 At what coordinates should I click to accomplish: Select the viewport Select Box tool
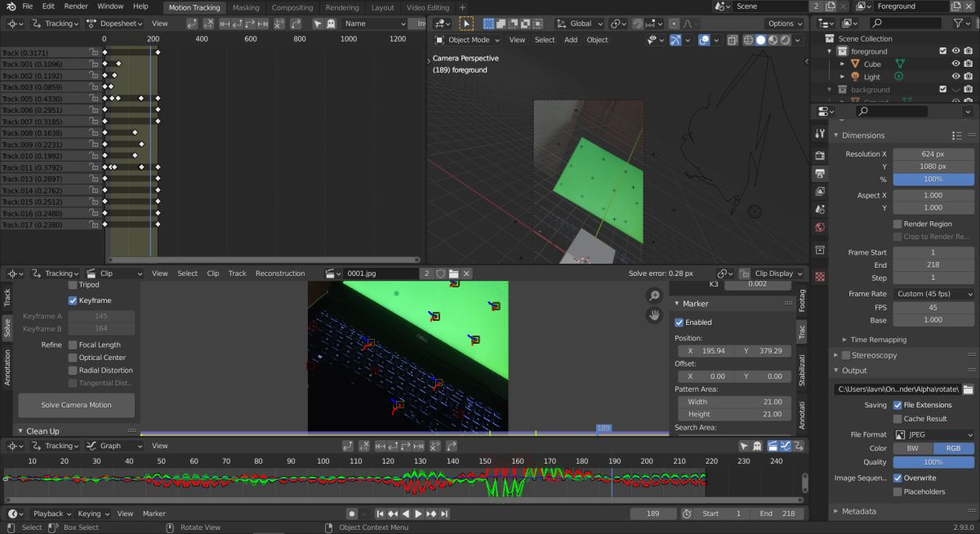tap(466, 24)
